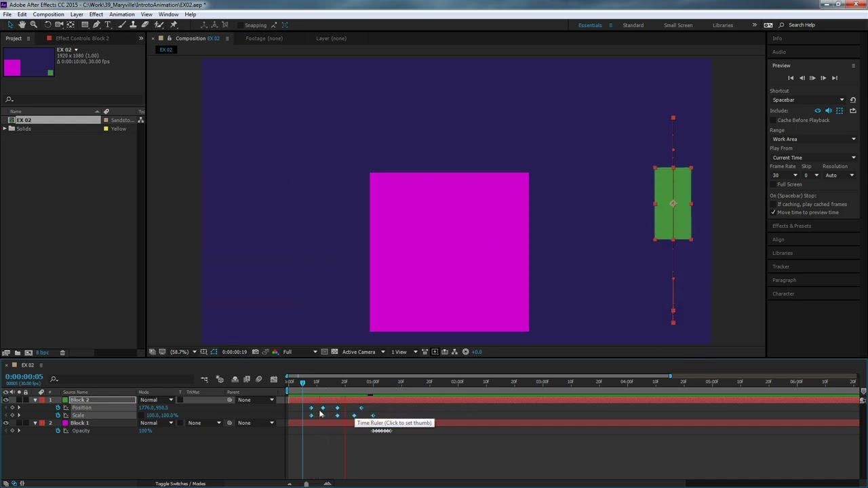
Task: Enable the Snapping checkbox
Action: (240, 25)
